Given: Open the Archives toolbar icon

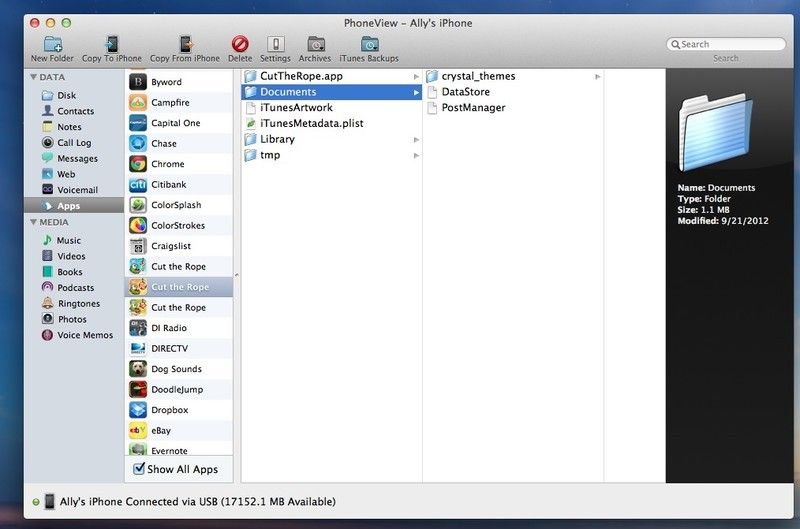Looking at the screenshot, I should (x=315, y=44).
